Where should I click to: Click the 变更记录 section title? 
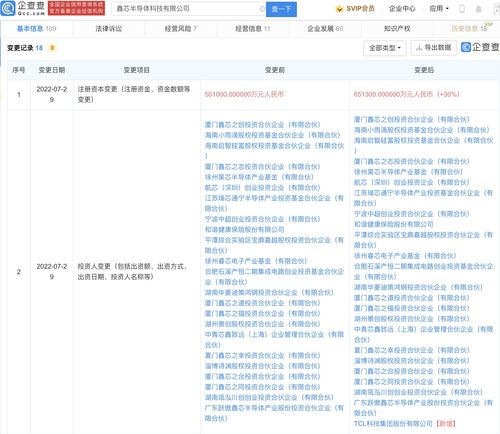(x=20, y=48)
